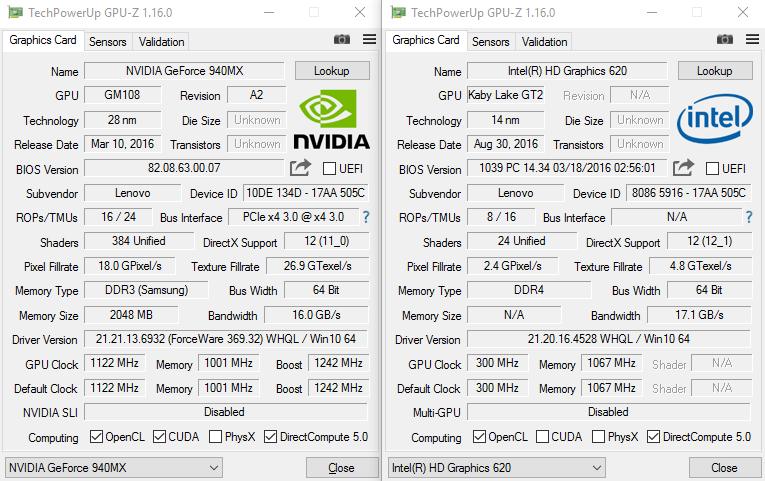Select Graphics Card tab in Intel window
The image size is (765, 481).
tap(426, 40)
